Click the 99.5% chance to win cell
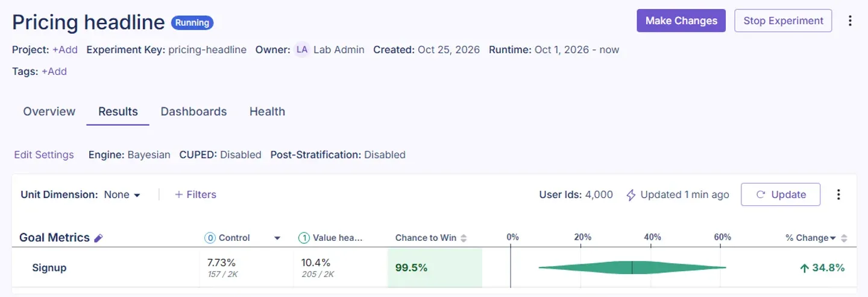The width and height of the screenshot is (868, 297). [435, 267]
